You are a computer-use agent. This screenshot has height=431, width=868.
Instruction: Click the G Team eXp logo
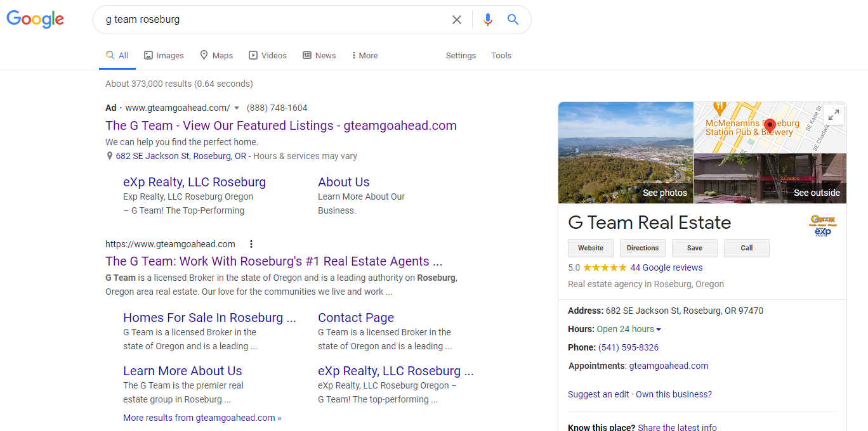pyautogui.click(x=822, y=225)
